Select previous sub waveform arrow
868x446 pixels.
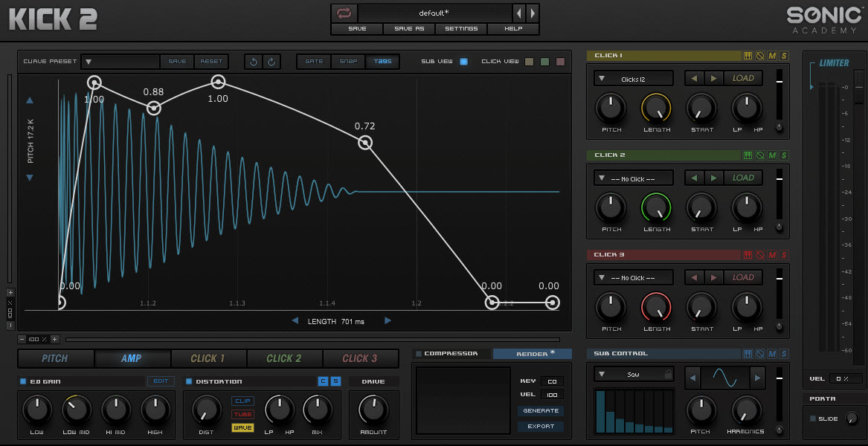tap(692, 378)
